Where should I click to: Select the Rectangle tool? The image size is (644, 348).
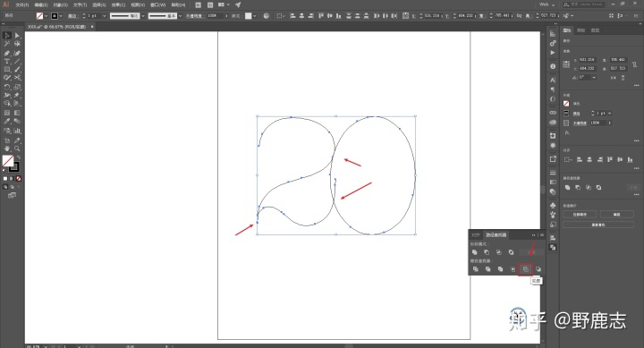point(7,70)
